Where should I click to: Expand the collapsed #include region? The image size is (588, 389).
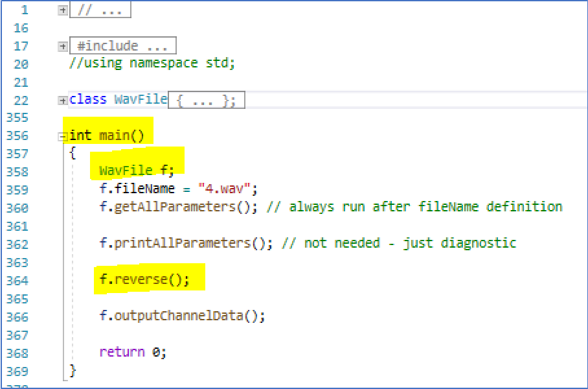pos(62,47)
